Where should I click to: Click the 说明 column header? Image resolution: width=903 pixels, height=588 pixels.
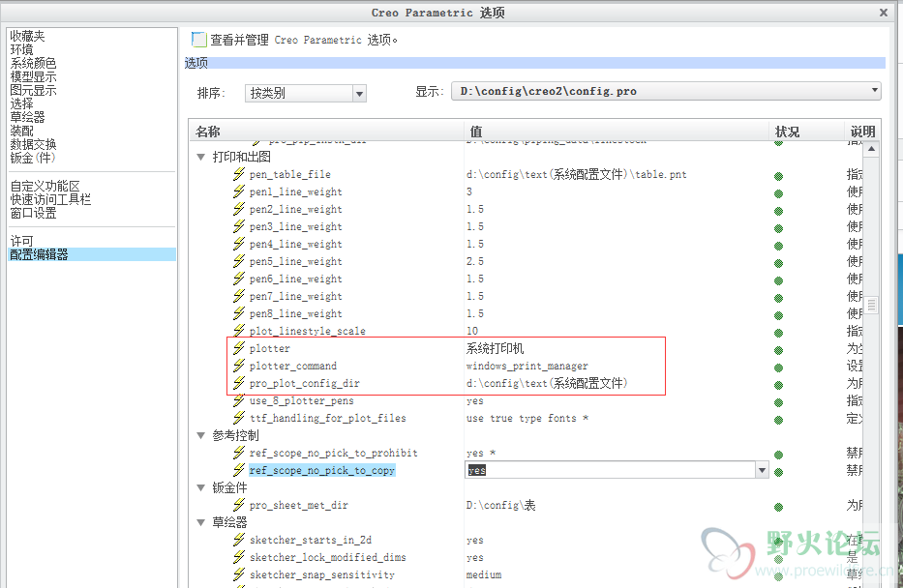point(862,132)
